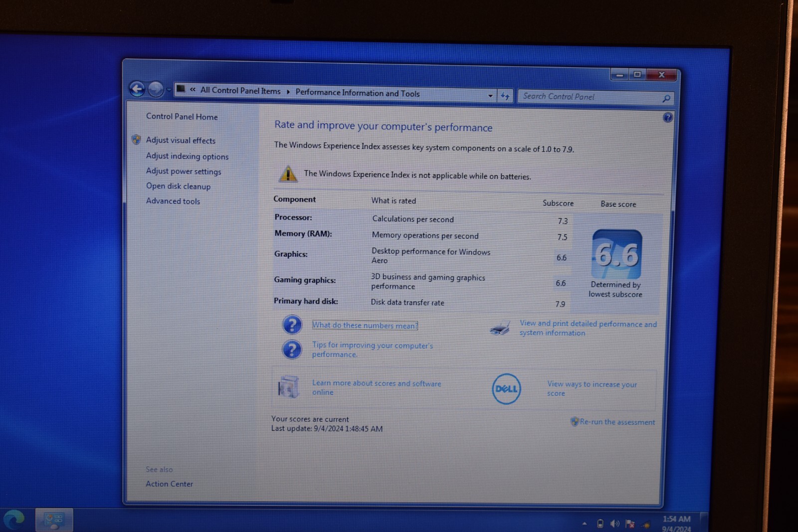Open Adjust visual effects
Screen dimensions: 798x532
181,141
